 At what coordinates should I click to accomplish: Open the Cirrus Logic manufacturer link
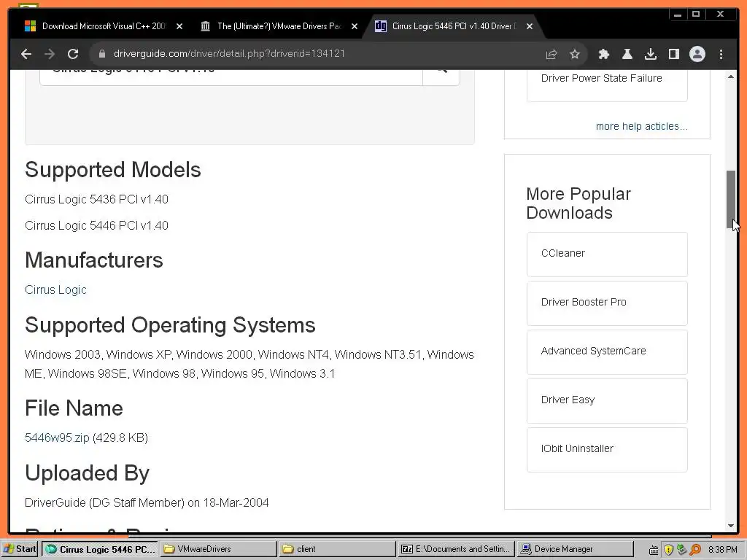pos(55,290)
